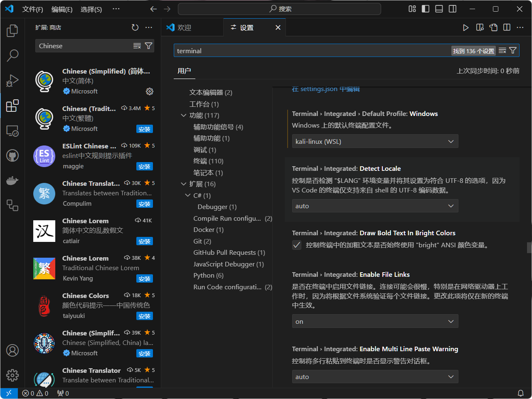
Task: Install Chinese Lorem by catlair
Action: pyautogui.click(x=145, y=241)
